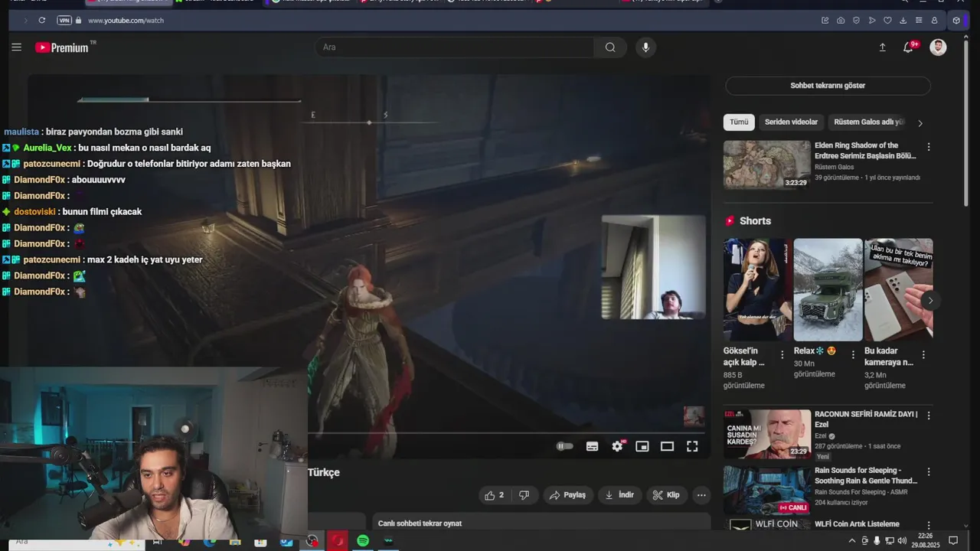Viewport: 980px width, 551px height.
Task: Open WLFİ Coin Artık Listeleme video
Action: 857,524
